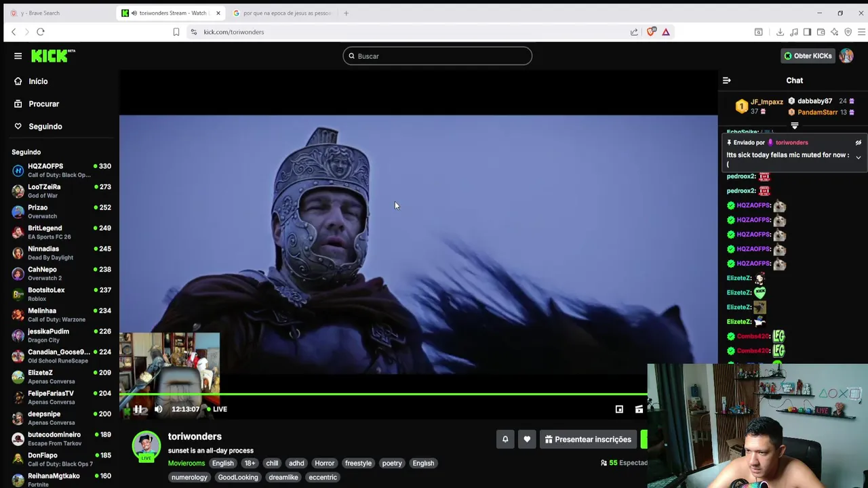Reload the page
The height and width of the screenshot is (488, 868).
(x=41, y=32)
